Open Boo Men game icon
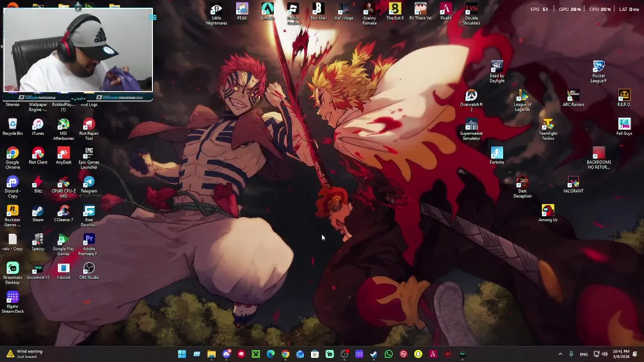The width and height of the screenshot is (644, 362). click(318, 11)
